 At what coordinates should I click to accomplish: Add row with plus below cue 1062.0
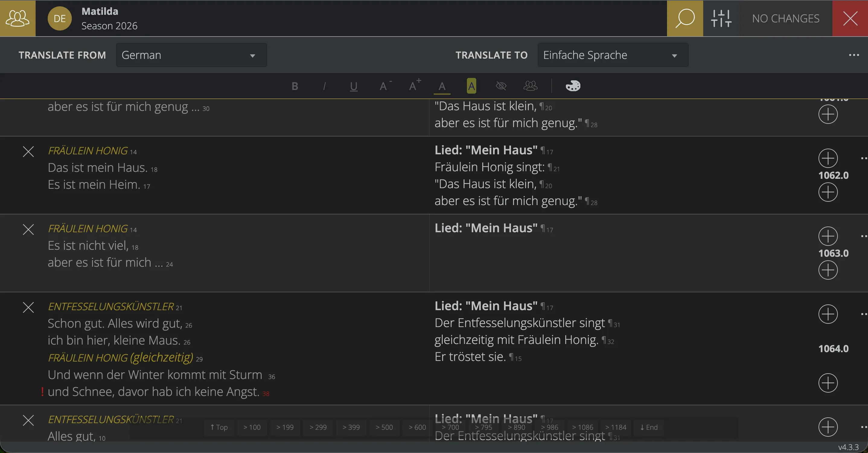coord(828,192)
